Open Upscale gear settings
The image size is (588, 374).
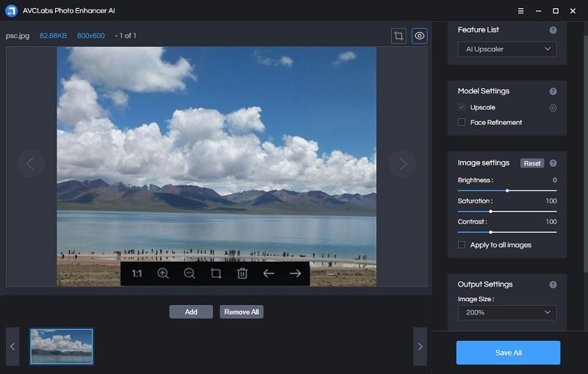(553, 108)
